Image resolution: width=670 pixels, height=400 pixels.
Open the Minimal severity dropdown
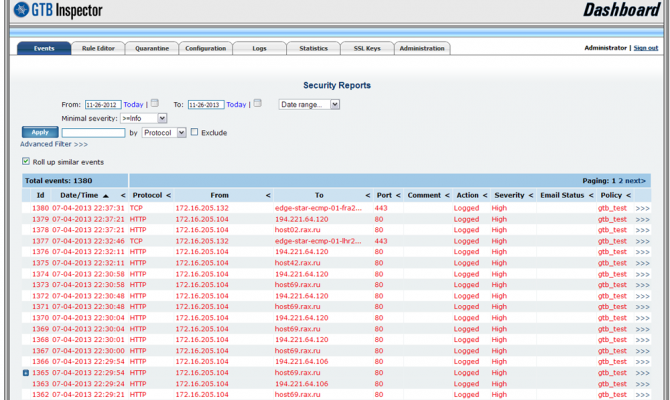[144, 118]
